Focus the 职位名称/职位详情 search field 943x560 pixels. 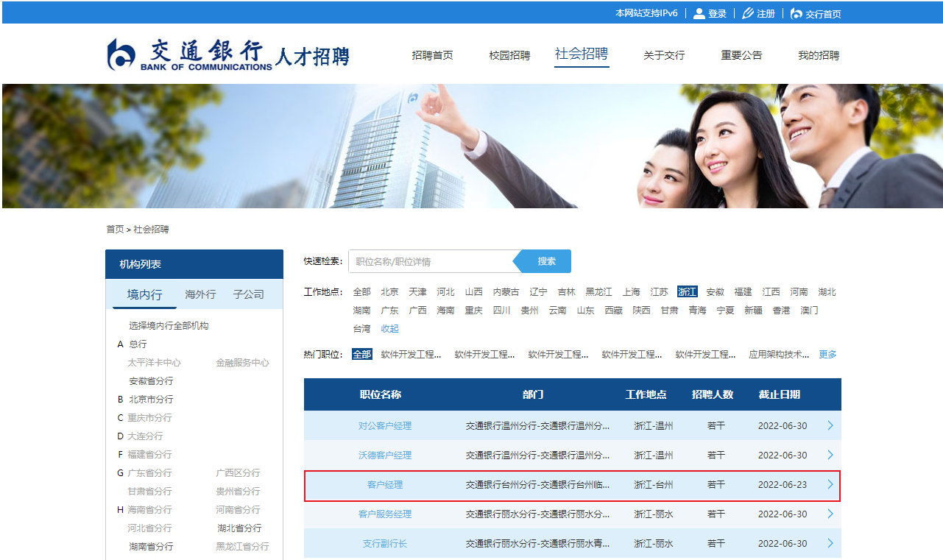click(x=431, y=261)
